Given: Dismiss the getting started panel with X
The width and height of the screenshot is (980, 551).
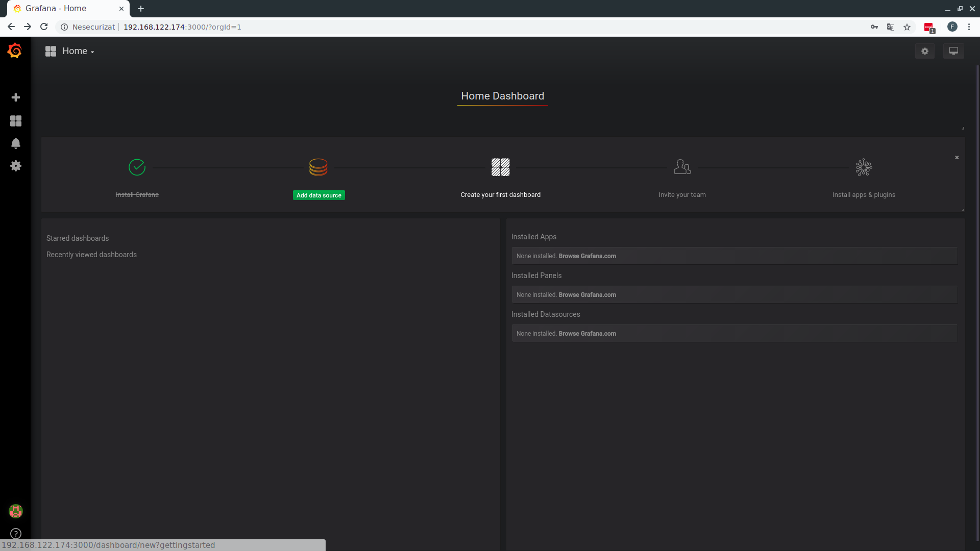Looking at the screenshot, I should [957, 158].
